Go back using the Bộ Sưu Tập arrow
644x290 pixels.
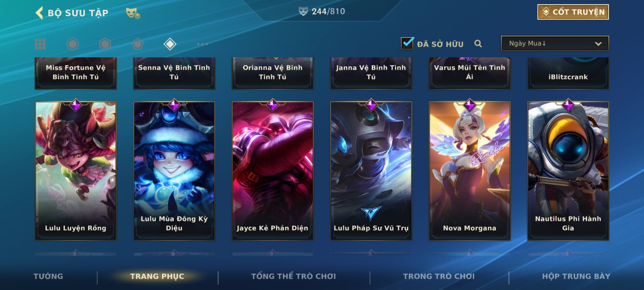click(39, 13)
